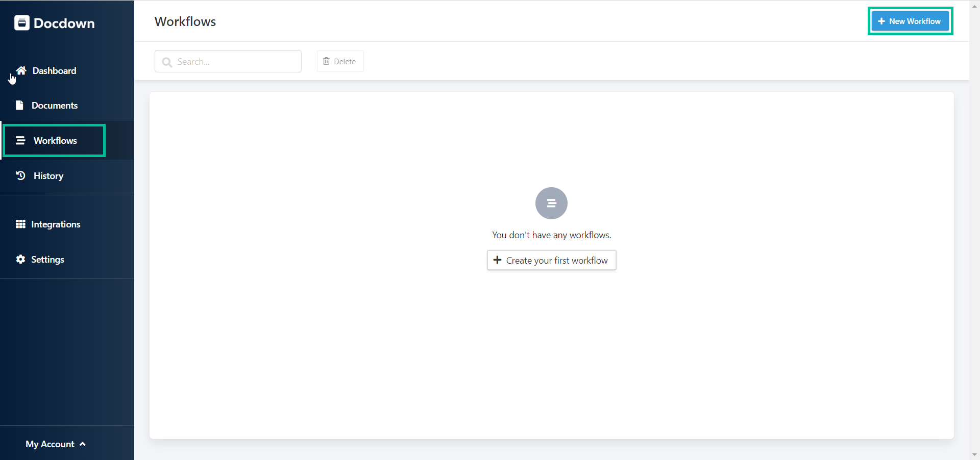
Task: Click the trash icon on the Delete button
Action: pyautogui.click(x=327, y=61)
